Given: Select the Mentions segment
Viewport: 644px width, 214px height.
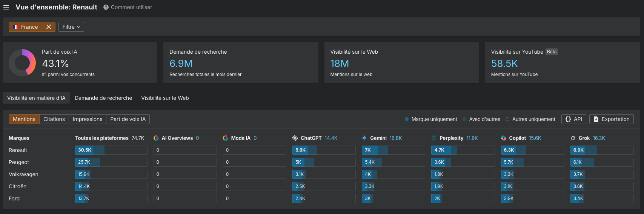Looking at the screenshot, I should (x=24, y=119).
